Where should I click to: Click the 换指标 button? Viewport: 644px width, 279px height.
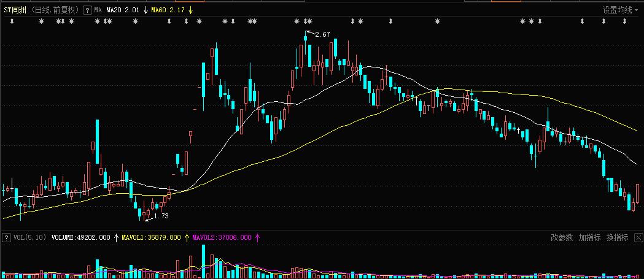click(x=618, y=237)
